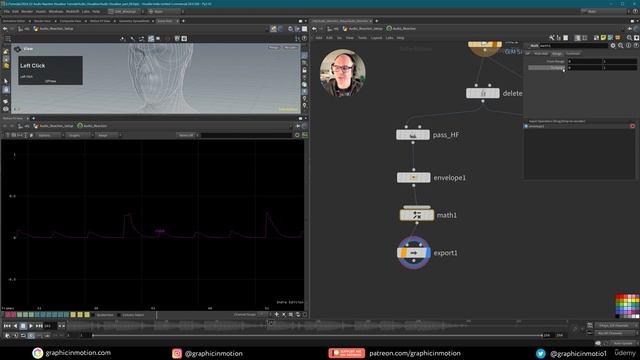
Task: Click the parameter pane search icon
Action: 621,46
